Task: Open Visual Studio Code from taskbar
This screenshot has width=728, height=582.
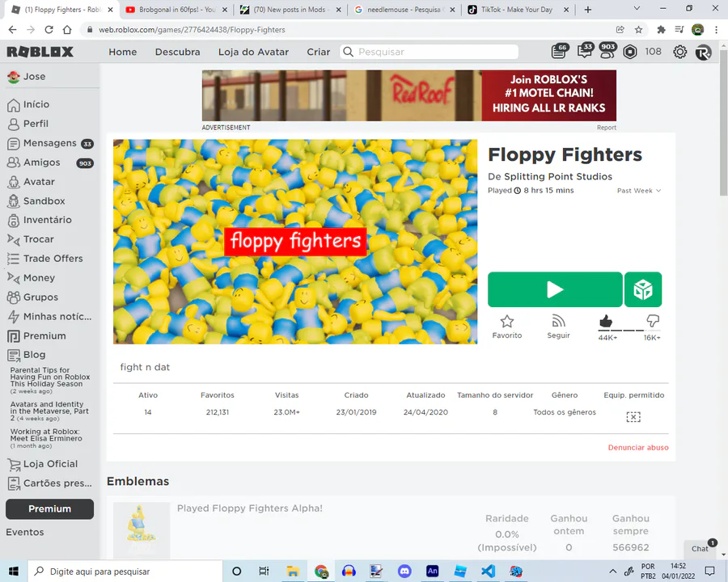Action: point(488,571)
